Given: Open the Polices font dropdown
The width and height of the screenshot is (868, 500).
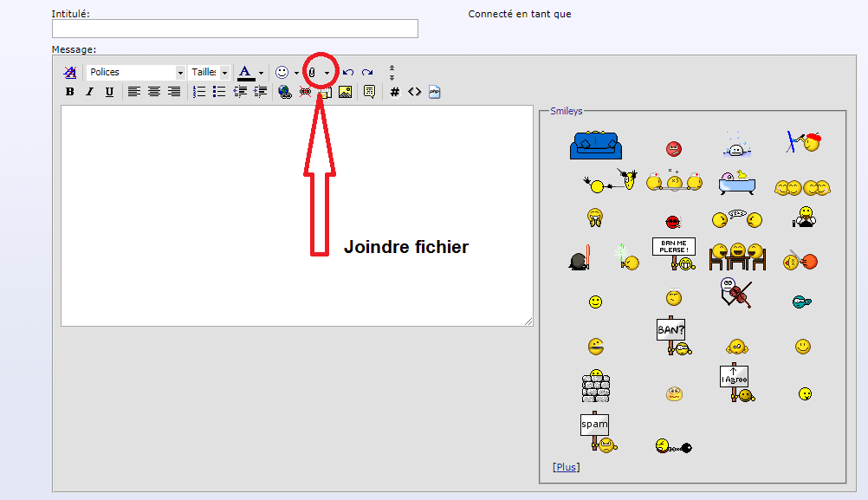Looking at the screenshot, I should pyautogui.click(x=136, y=72).
